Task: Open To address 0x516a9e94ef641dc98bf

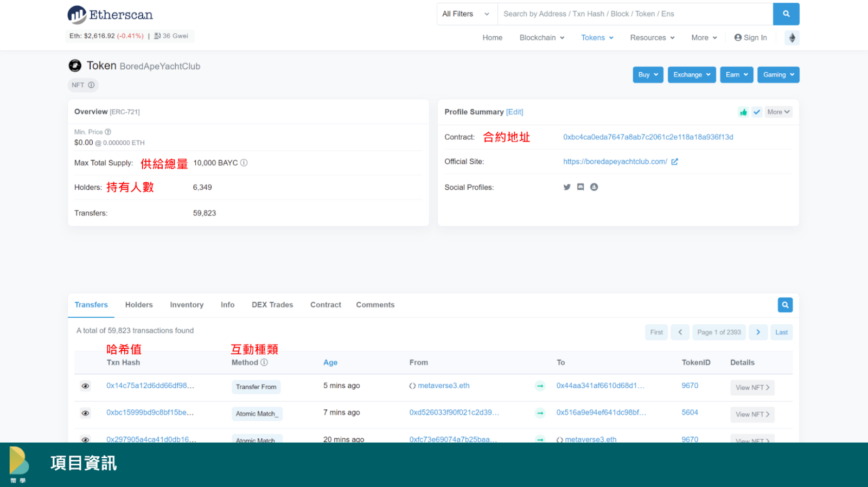Action: tap(601, 412)
